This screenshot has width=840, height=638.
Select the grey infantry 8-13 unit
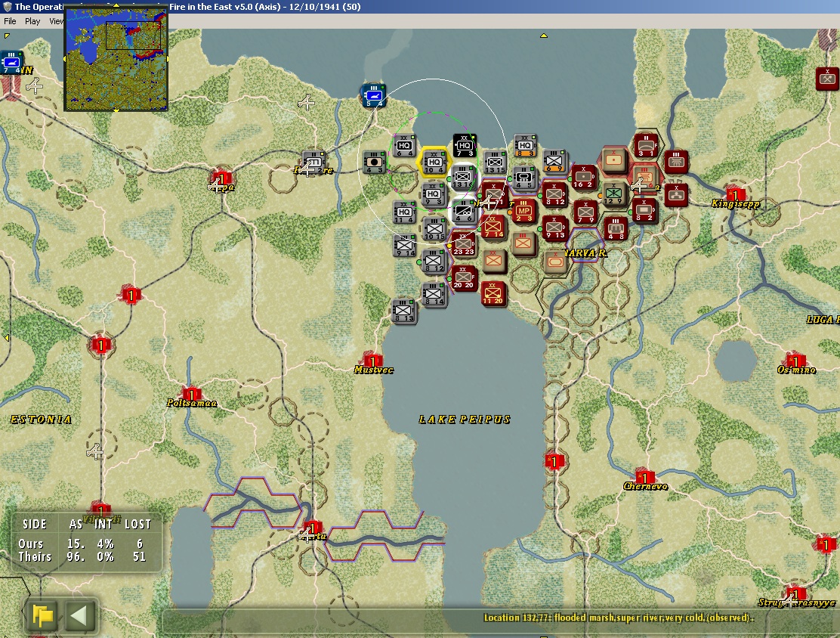click(404, 311)
